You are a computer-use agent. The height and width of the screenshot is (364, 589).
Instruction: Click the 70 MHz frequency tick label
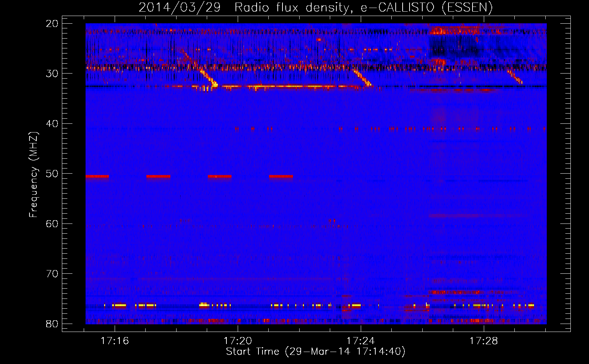[x=52, y=274]
